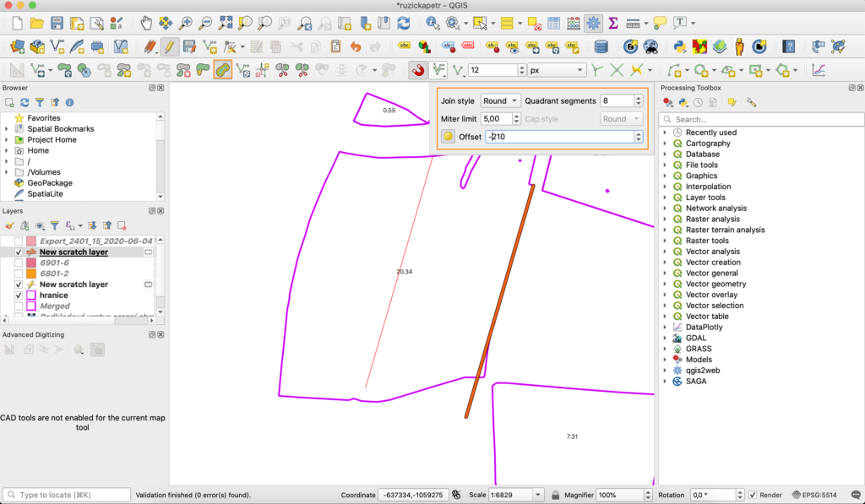Enable snapping with the red magnet icon
Image resolution: width=865 pixels, height=504 pixels.
click(x=417, y=70)
